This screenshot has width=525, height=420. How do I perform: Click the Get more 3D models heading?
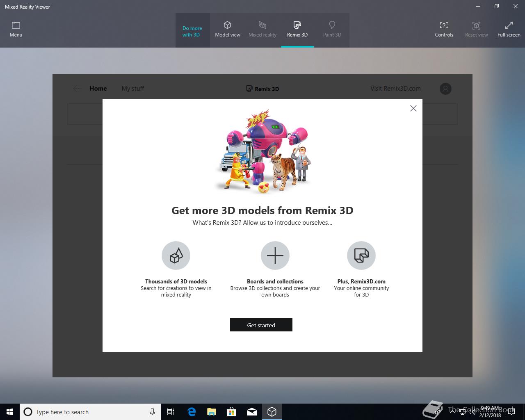(262, 210)
